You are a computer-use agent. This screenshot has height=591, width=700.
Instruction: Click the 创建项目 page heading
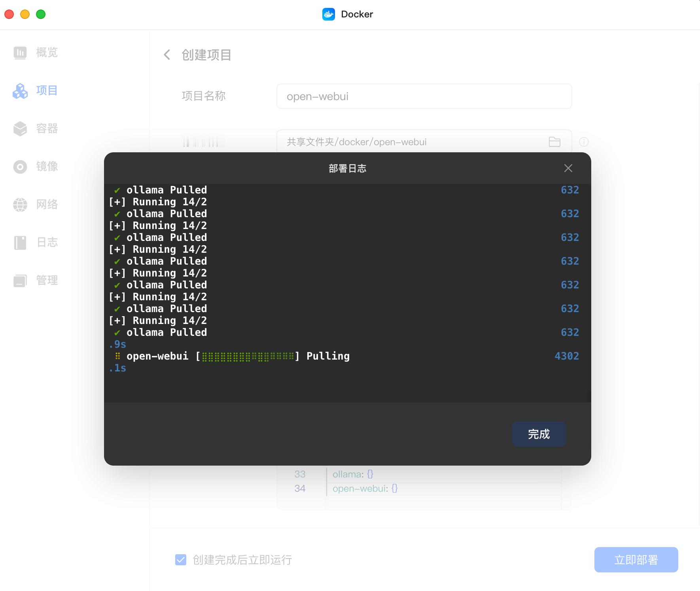click(x=206, y=55)
